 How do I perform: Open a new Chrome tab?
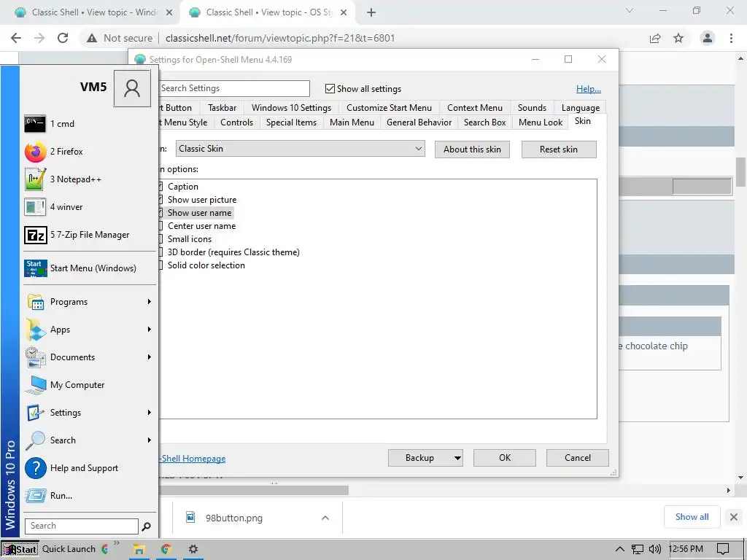point(371,13)
